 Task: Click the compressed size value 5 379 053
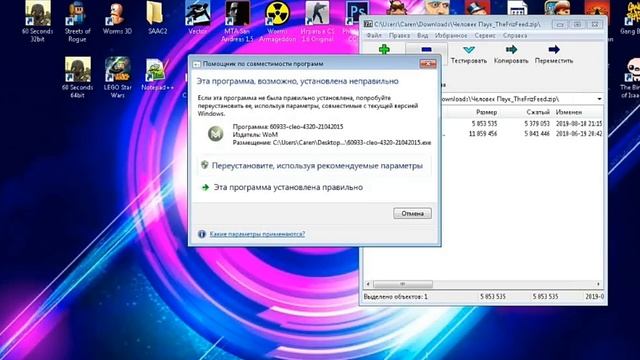coord(537,123)
